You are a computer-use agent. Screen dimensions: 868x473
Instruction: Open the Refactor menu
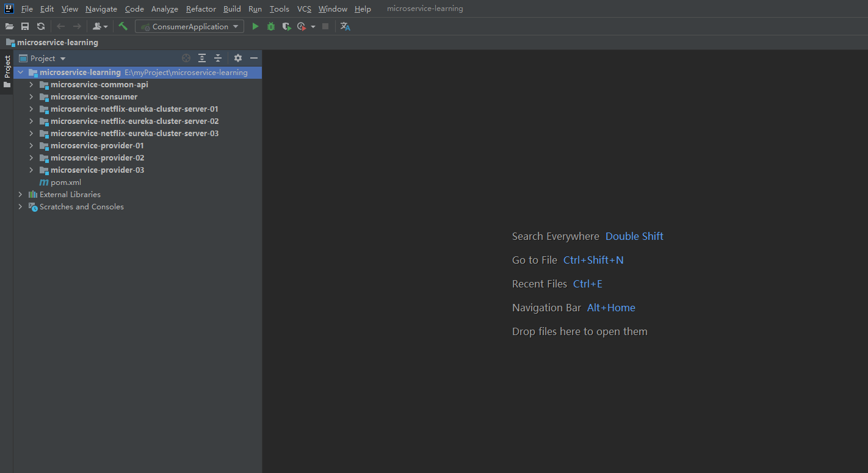pos(201,9)
